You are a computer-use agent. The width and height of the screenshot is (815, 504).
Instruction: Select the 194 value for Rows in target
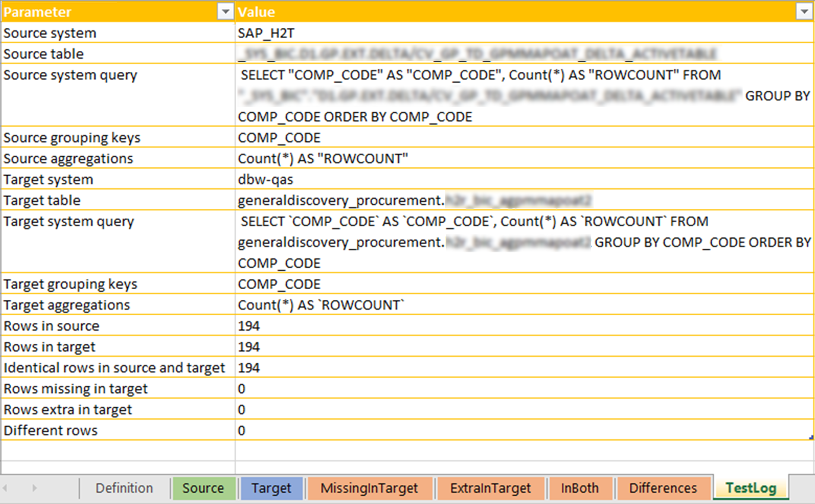524,347
